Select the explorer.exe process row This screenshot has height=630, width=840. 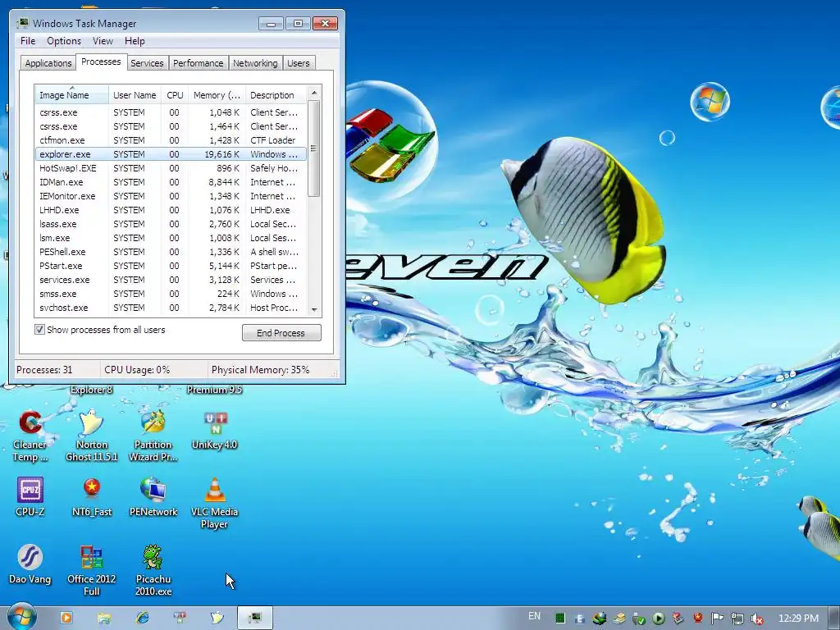(171, 154)
